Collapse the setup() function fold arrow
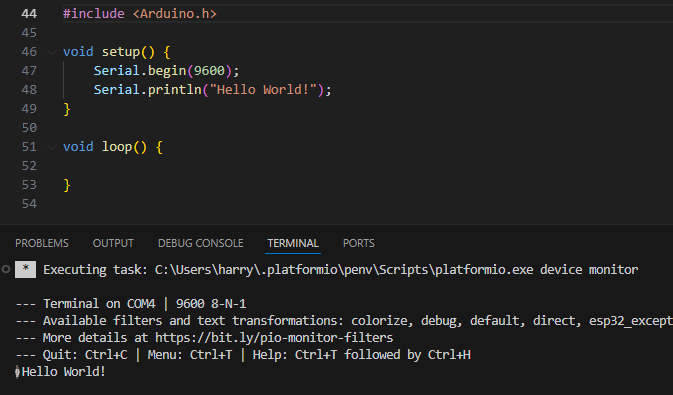This screenshot has height=395, width=673. pyautogui.click(x=52, y=52)
